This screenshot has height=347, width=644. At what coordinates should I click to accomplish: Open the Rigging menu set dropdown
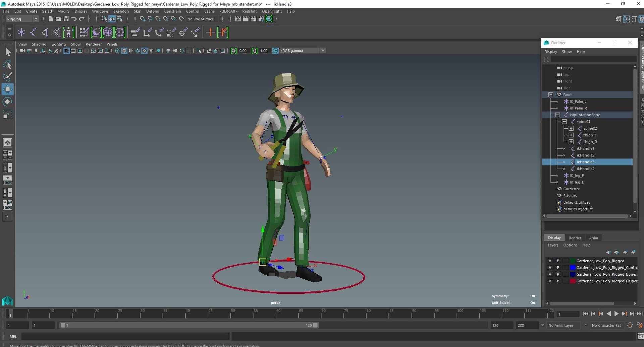[x=22, y=19]
